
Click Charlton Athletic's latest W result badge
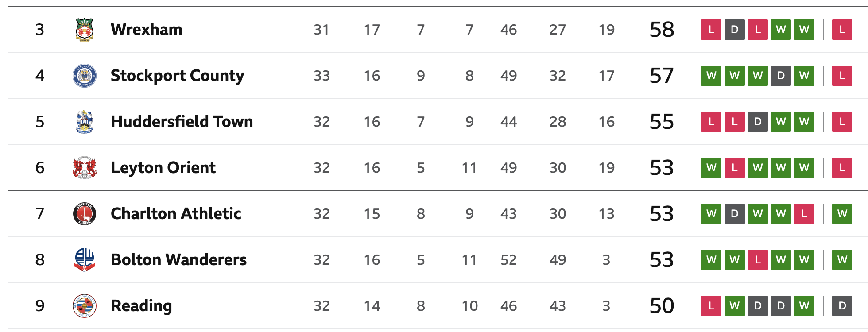click(842, 214)
